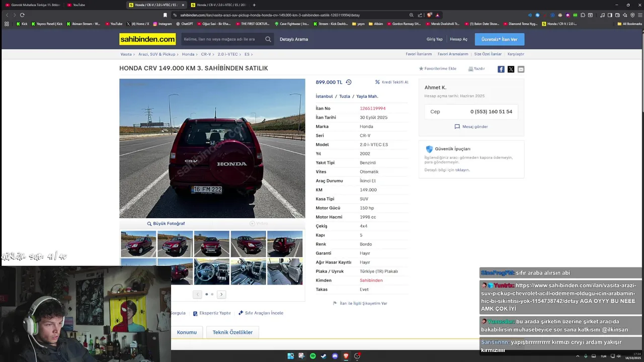Click Karşılaştır link
Screen dimensions: 644x362
point(516,54)
